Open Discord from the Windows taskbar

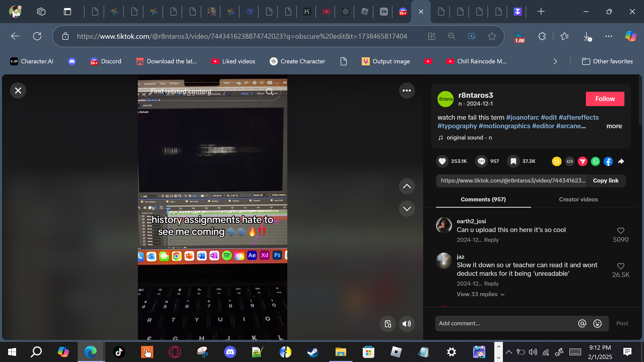click(230, 352)
